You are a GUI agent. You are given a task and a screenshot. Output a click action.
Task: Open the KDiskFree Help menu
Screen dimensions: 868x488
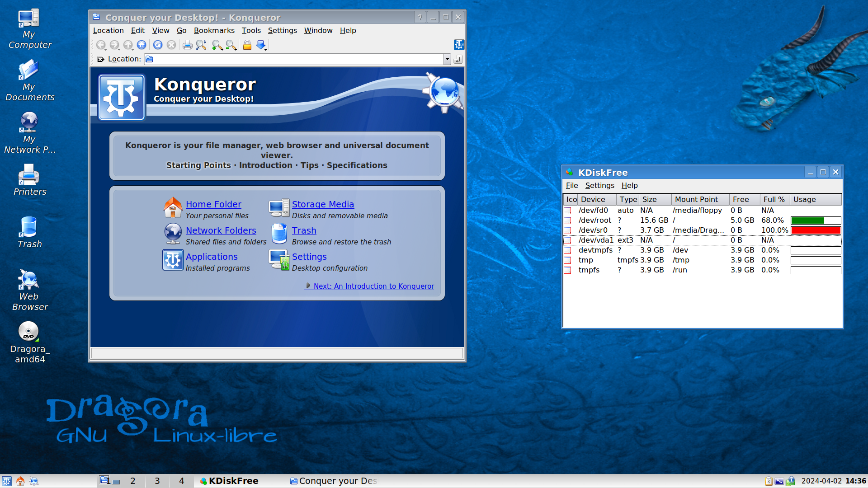pyautogui.click(x=629, y=185)
